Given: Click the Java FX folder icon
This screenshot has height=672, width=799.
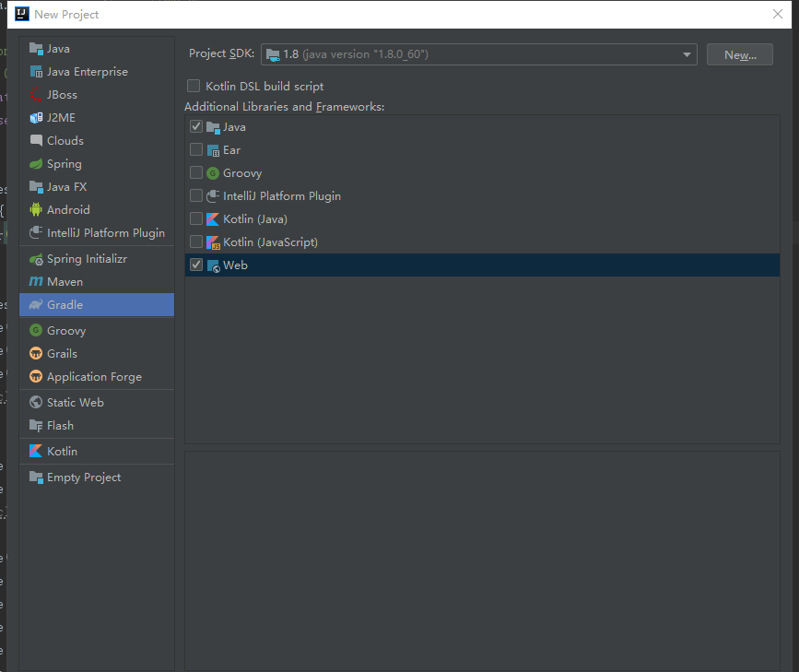Looking at the screenshot, I should coord(36,187).
